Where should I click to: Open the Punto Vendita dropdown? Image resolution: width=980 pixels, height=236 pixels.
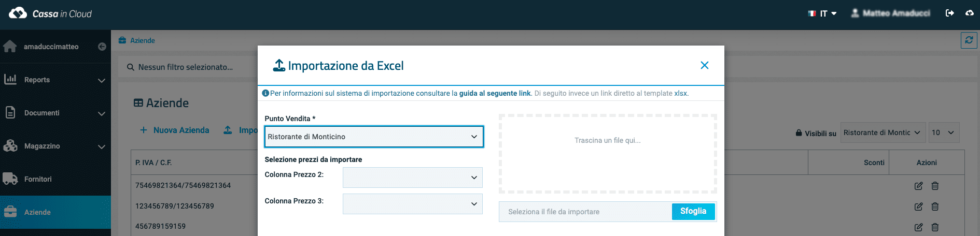(374, 137)
